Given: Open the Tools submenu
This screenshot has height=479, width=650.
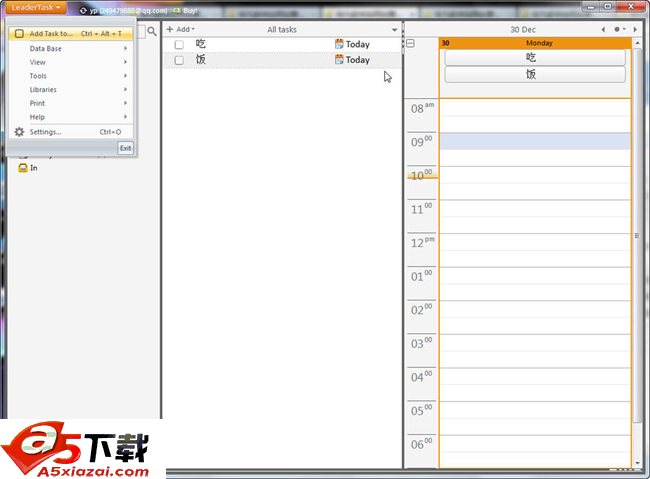Looking at the screenshot, I should click(71, 76).
